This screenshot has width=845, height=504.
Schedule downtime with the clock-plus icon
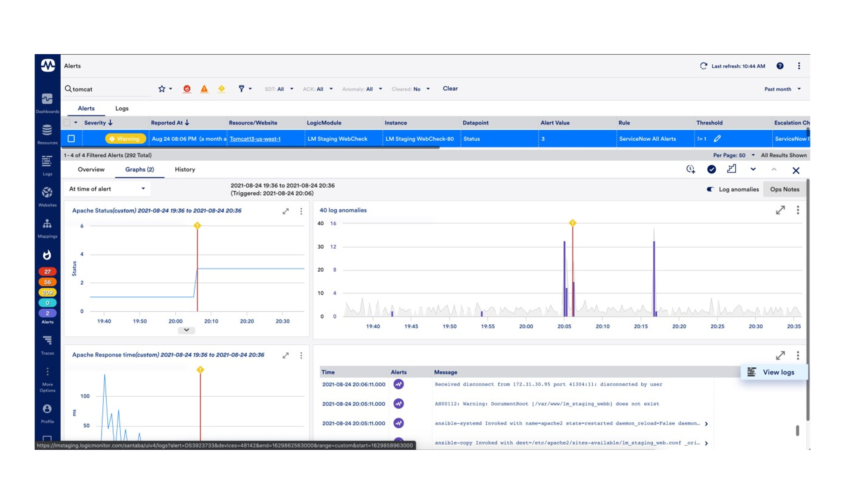(x=691, y=169)
